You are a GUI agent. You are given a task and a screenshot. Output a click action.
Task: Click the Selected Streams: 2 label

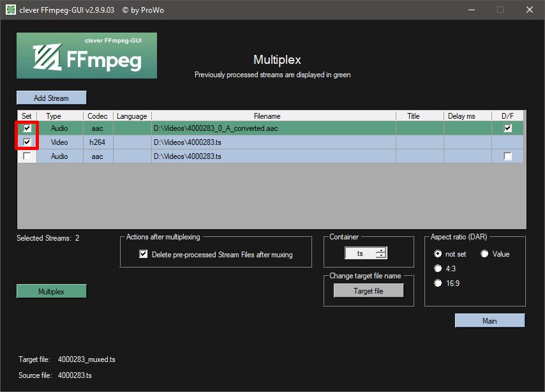coord(48,238)
